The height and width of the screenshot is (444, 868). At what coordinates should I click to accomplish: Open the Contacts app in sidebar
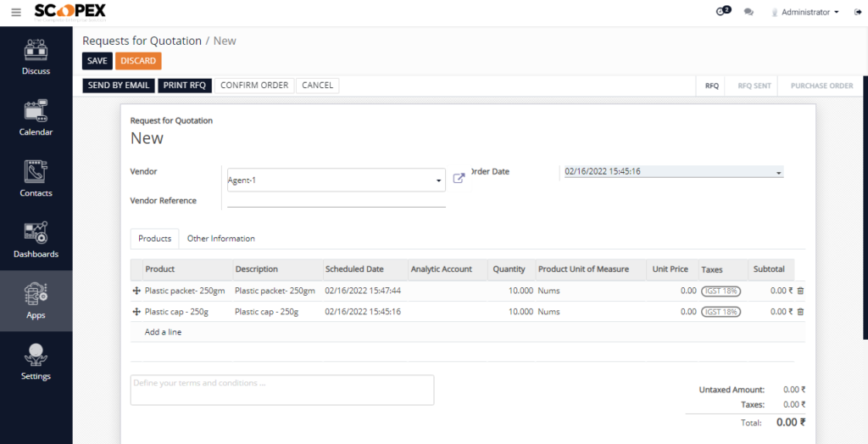36,178
